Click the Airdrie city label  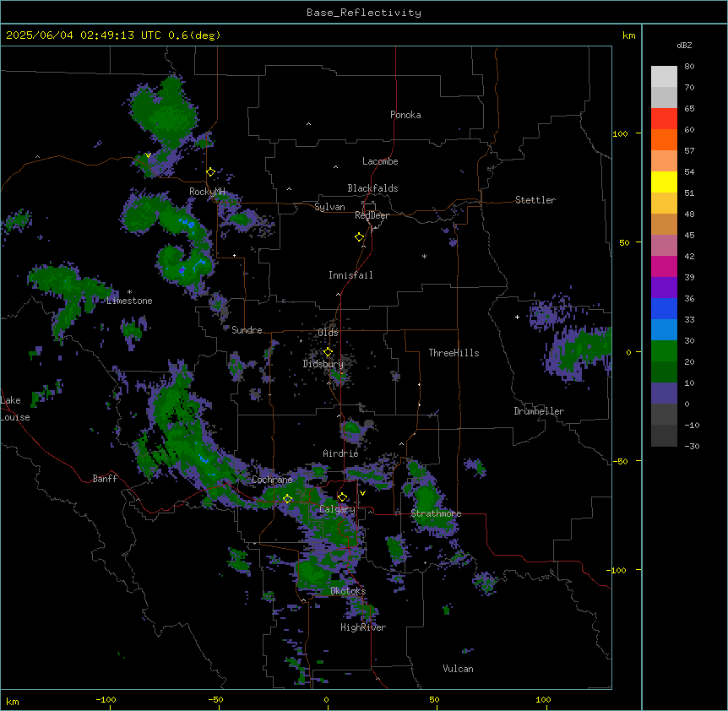pos(340,453)
